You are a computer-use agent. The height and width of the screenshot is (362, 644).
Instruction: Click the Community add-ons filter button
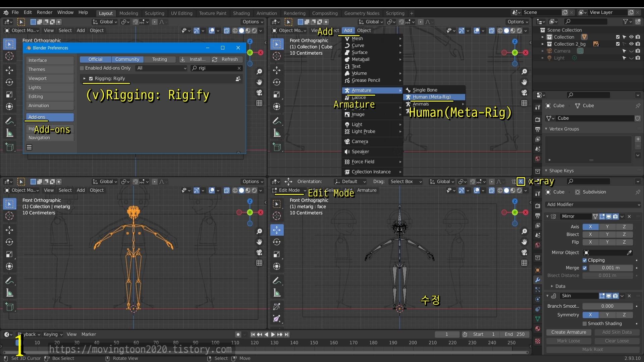(x=127, y=59)
